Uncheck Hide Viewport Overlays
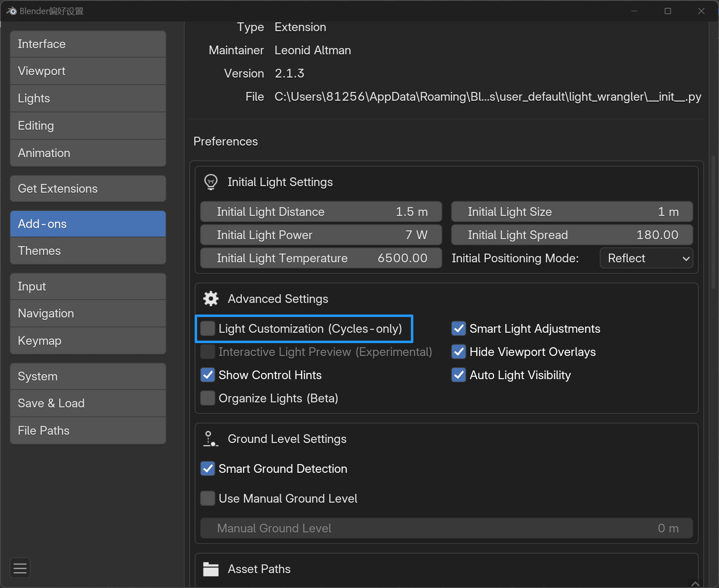Screen dimensions: 719x588 coord(458,352)
